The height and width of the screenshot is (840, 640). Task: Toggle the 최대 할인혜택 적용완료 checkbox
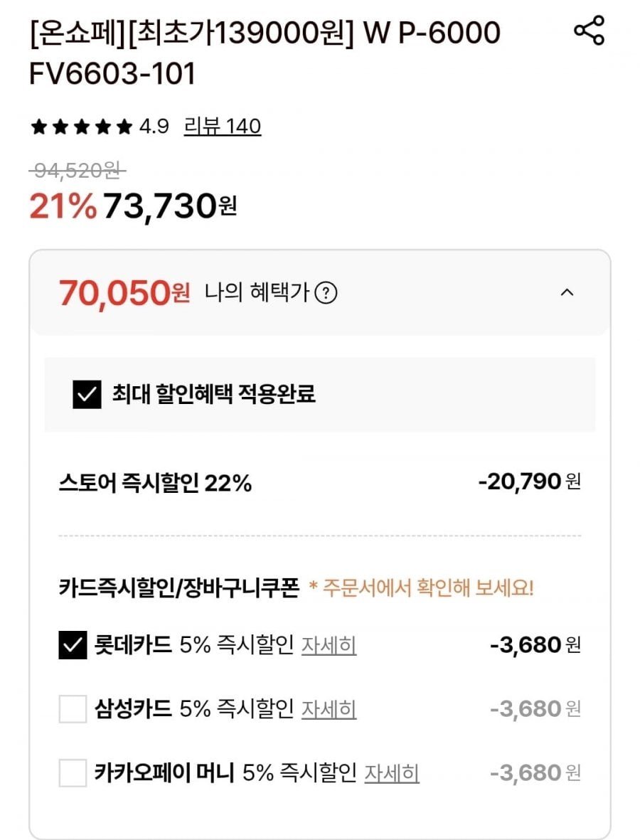pos(87,394)
